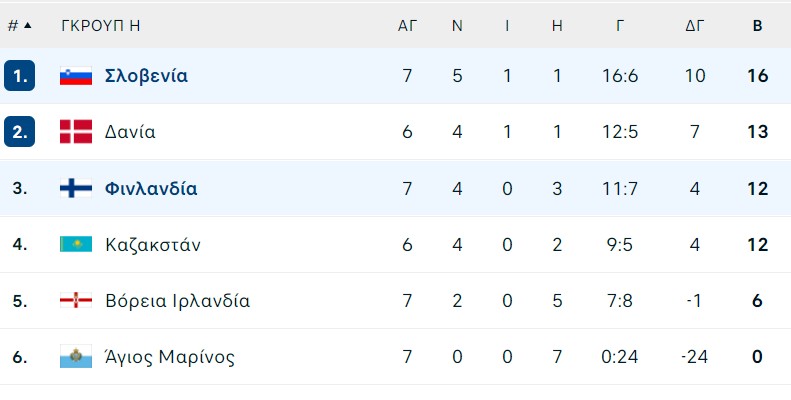Click Slovenia's 16 points value
This screenshot has width=791, height=400.
[x=757, y=76]
